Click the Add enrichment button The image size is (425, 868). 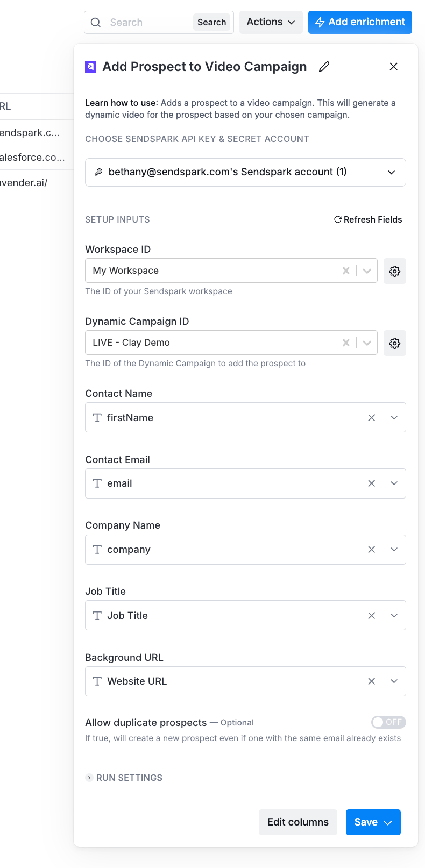[x=360, y=22]
